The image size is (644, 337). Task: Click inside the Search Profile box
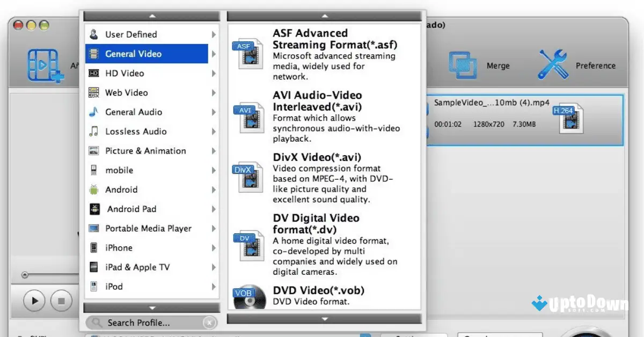[150, 323]
